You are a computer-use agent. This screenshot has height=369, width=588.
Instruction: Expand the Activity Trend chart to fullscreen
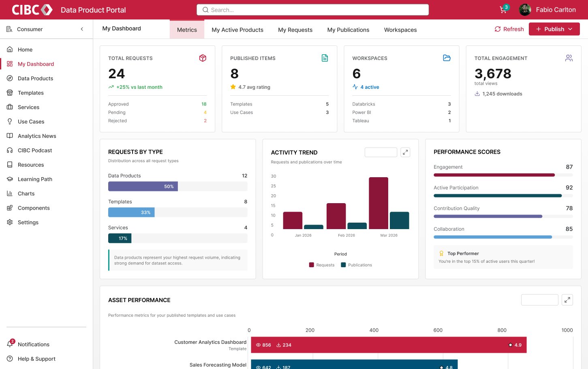pyautogui.click(x=405, y=152)
